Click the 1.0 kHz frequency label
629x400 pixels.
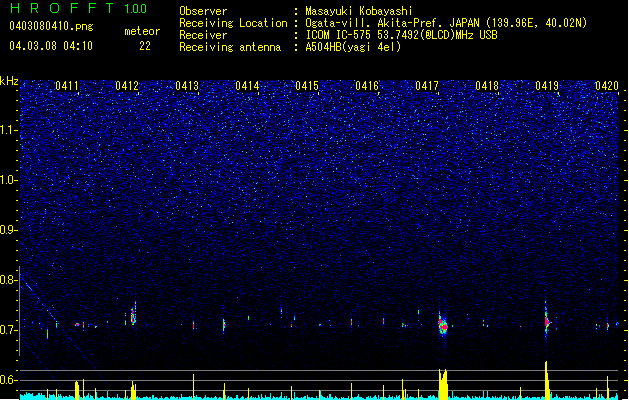point(8,180)
